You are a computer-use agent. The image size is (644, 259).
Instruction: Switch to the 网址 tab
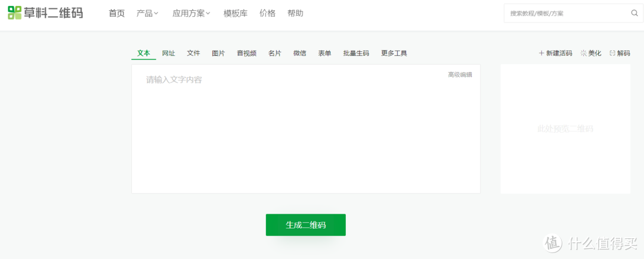(168, 53)
